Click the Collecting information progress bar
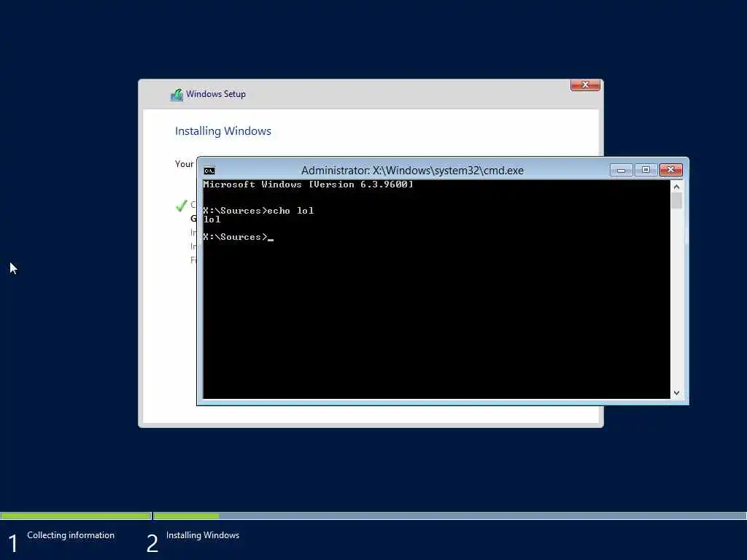 76,516
